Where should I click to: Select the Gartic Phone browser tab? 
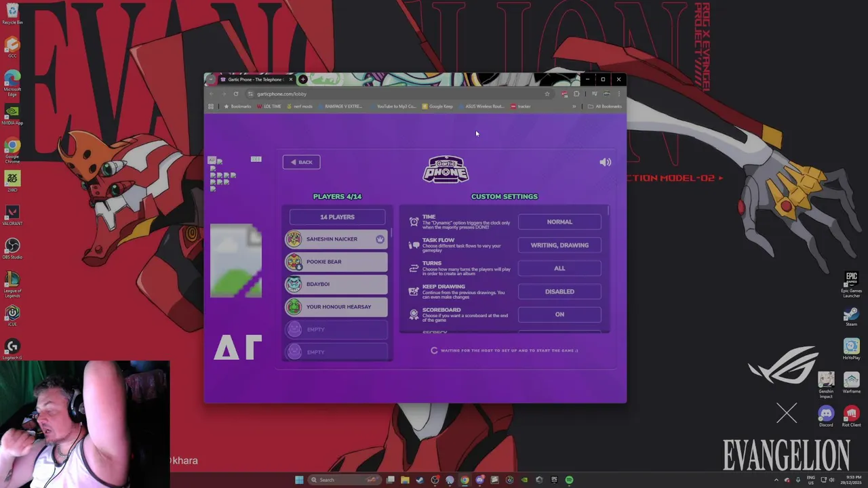(256, 79)
